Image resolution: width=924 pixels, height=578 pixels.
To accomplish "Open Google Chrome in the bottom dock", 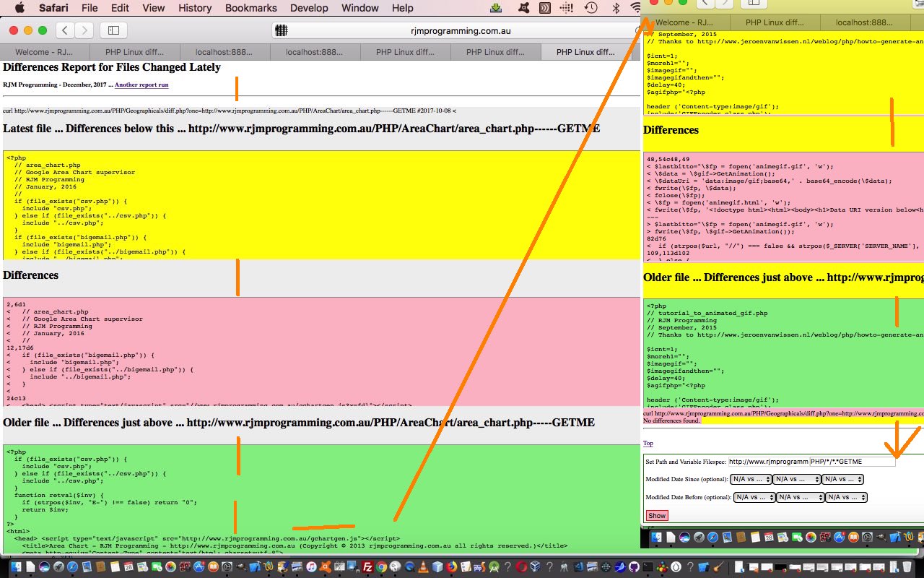I will (x=381, y=567).
